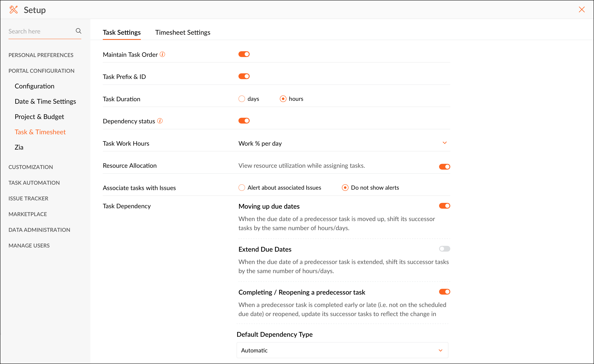Click the Dependency status info icon
The image size is (594, 364).
[160, 121]
